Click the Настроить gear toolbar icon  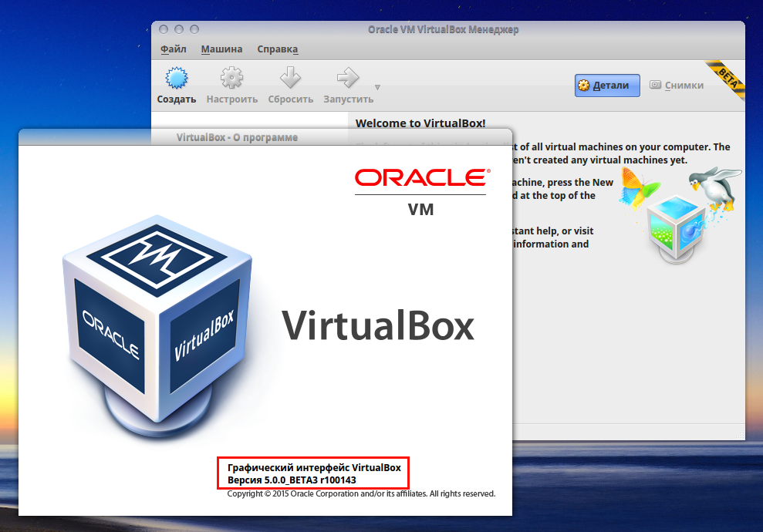click(x=231, y=78)
